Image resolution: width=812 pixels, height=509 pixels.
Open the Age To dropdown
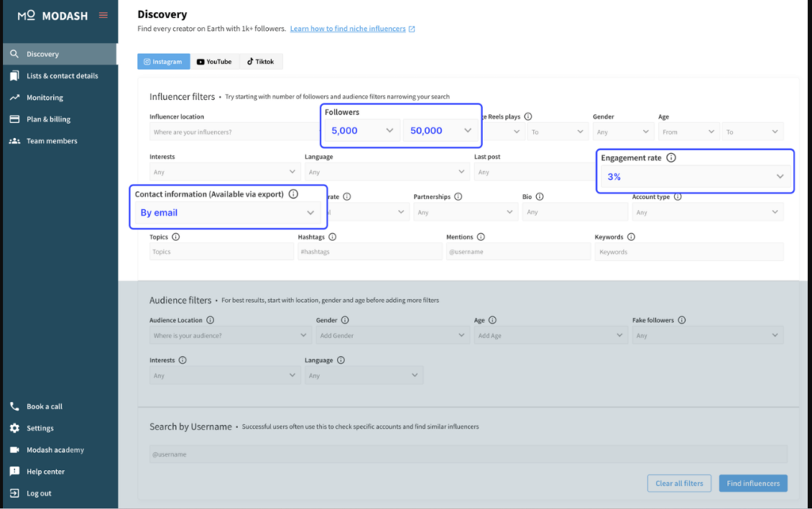pyautogui.click(x=753, y=132)
